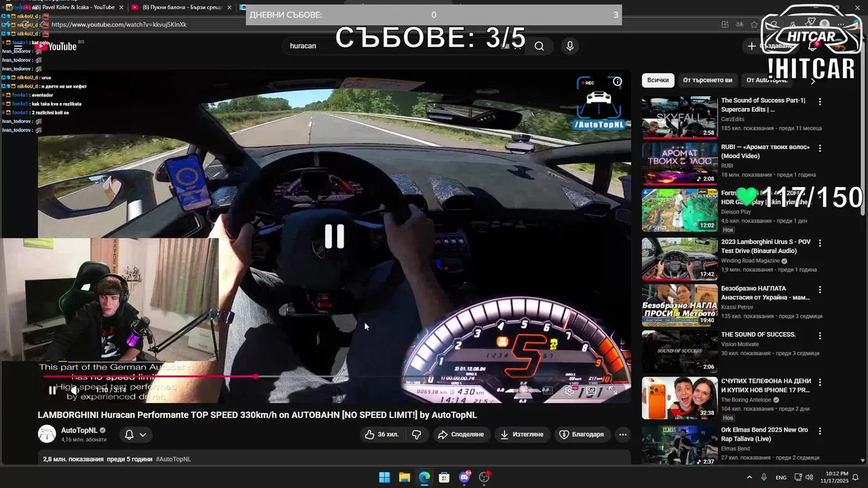Open Ork Elmas Bend 2025 video title
Image resolution: width=868 pixels, height=488 pixels.
pyautogui.click(x=764, y=434)
